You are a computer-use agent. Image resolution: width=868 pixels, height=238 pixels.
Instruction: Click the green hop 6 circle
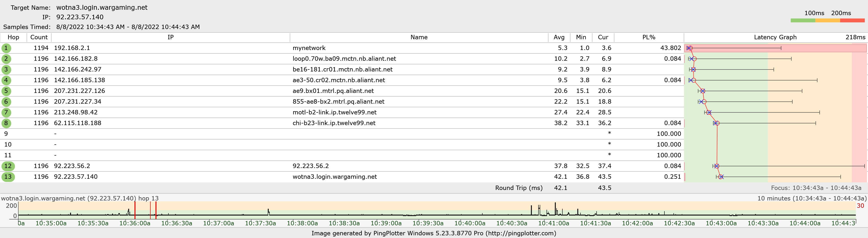[x=6, y=102]
